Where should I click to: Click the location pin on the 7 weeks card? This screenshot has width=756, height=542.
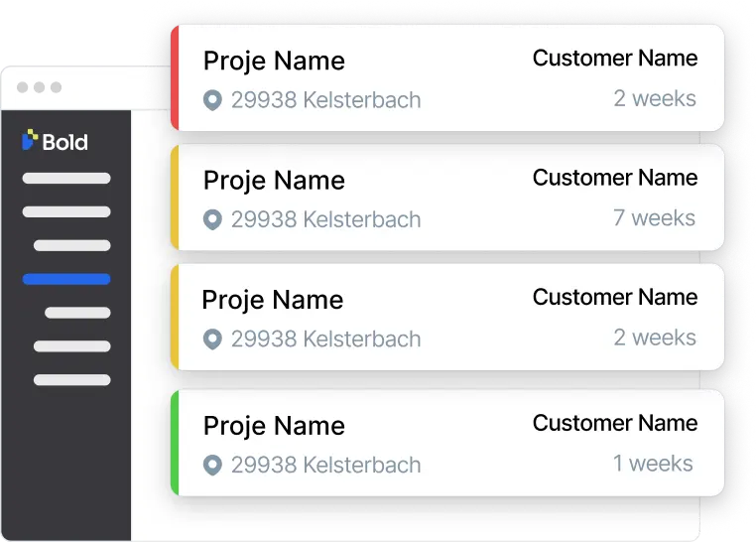[211, 219]
